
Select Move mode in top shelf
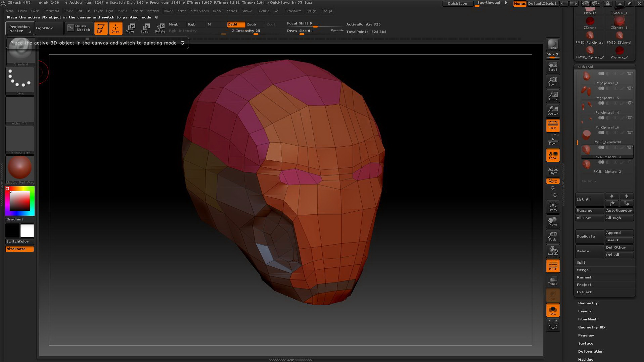point(130,28)
